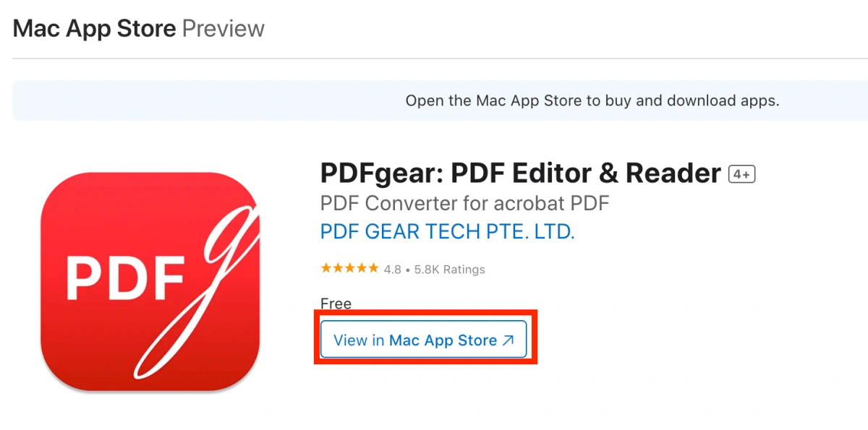This screenshot has width=868, height=430.
Task: Open the PDF GEAR TECH PTE. LTD. developer page
Action: [448, 231]
